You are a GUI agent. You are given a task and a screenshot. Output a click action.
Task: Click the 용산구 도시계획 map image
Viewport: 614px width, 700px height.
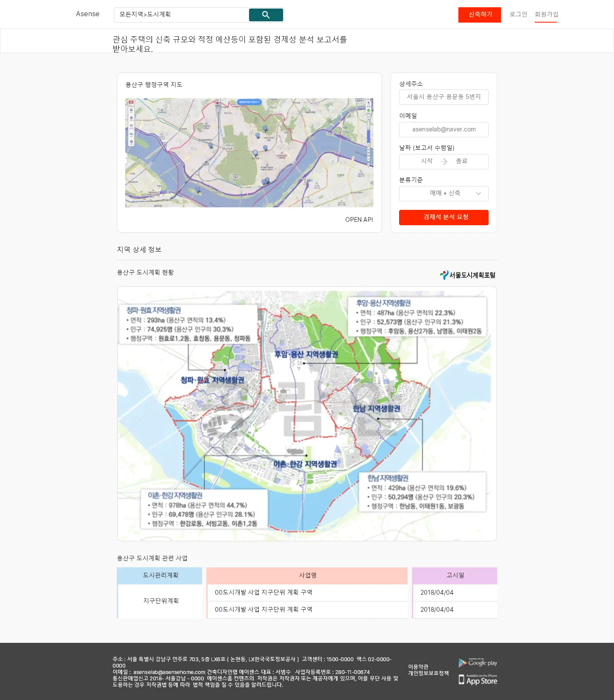point(307,414)
